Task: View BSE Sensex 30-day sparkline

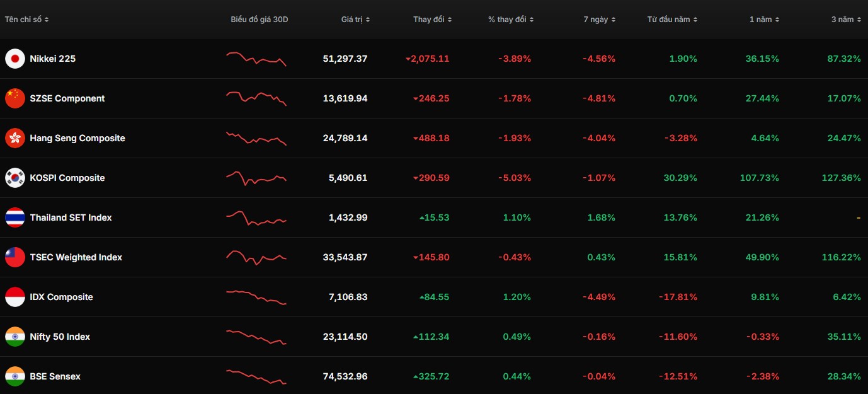Action: [x=256, y=376]
